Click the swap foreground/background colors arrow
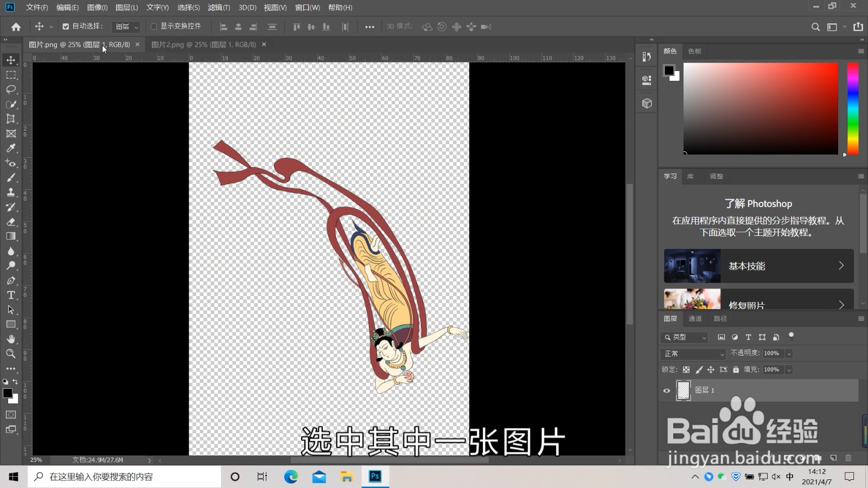868x488 pixels. 15,382
